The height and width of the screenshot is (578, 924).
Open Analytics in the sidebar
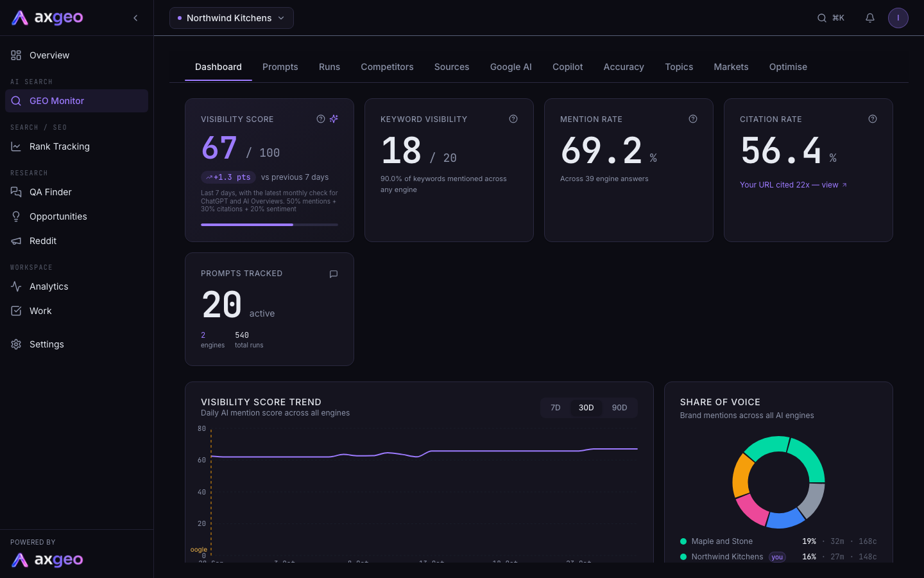pyautogui.click(x=77, y=286)
